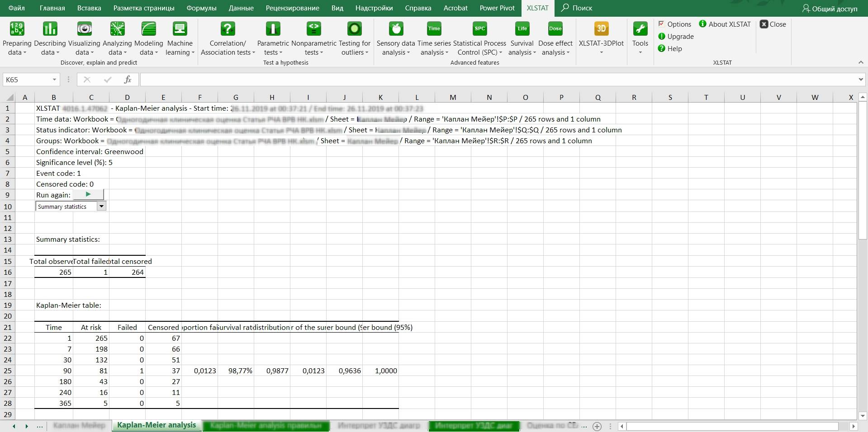The height and width of the screenshot is (432, 868).
Task: Select the Kaplan-Meier analysis sheet tab
Action: [x=157, y=425]
